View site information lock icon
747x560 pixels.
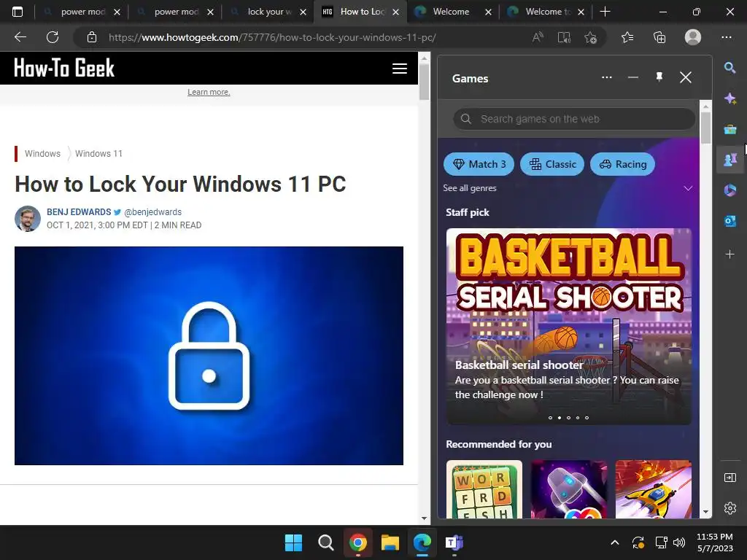coord(92,37)
